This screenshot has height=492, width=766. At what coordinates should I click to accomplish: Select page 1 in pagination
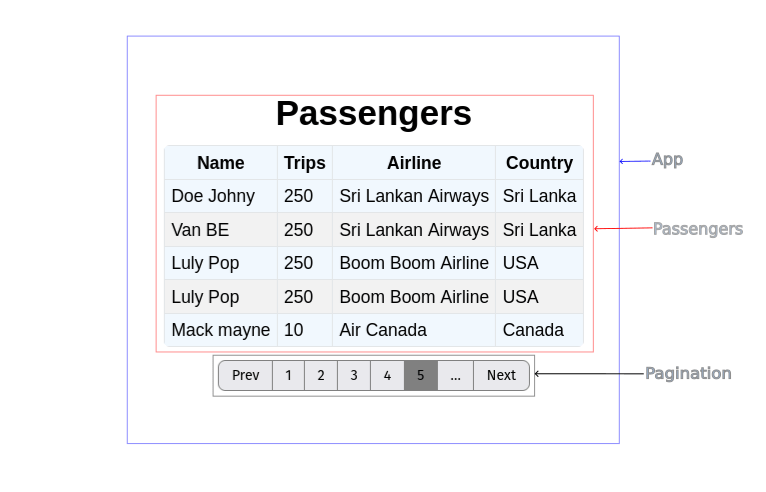pyautogui.click(x=289, y=375)
